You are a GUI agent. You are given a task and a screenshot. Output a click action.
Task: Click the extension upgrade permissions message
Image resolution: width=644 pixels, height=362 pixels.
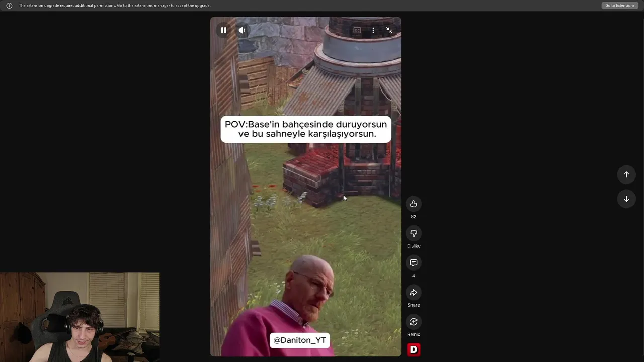point(115,6)
